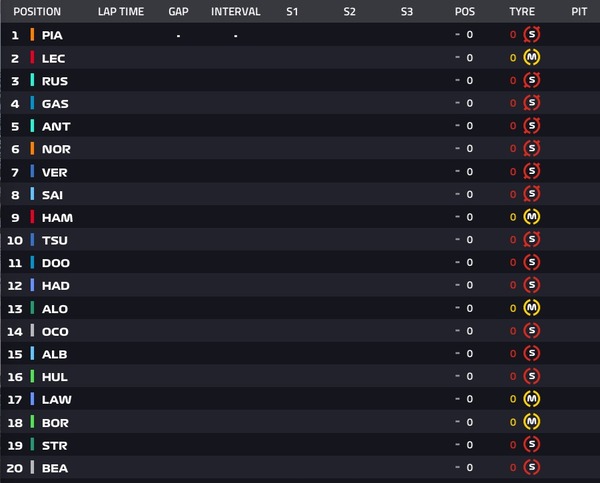Click the red team color bar beside LEC

pyautogui.click(x=32, y=57)
